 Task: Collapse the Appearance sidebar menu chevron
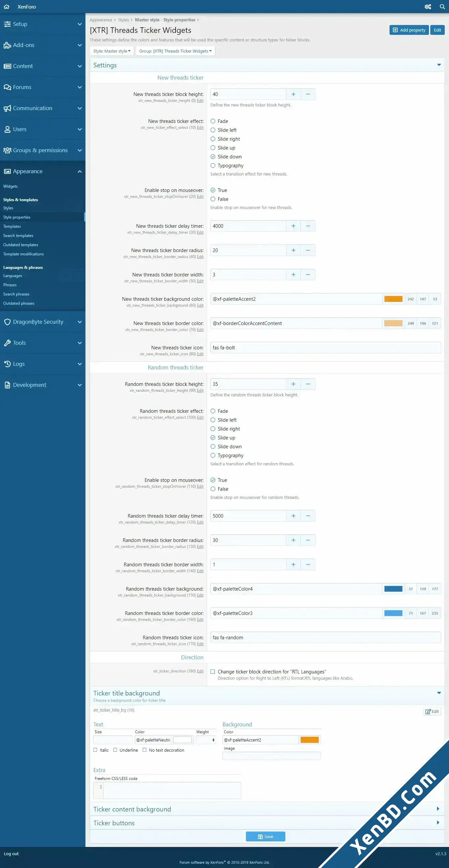[80, 172]
